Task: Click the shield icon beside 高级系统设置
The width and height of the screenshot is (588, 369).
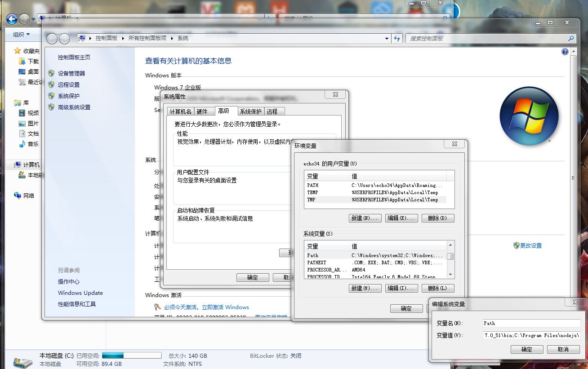Action: 51,107
